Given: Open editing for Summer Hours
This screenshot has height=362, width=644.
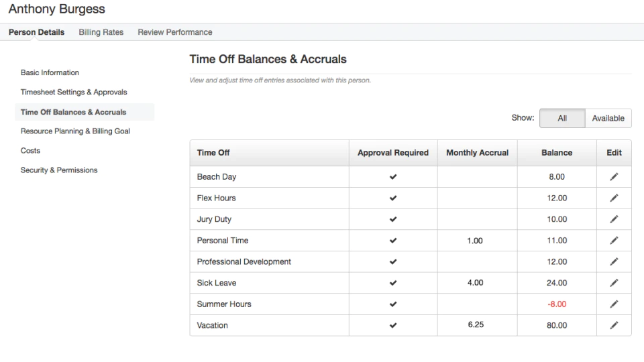Looking at the screenshot, I should tap(614, 304).
